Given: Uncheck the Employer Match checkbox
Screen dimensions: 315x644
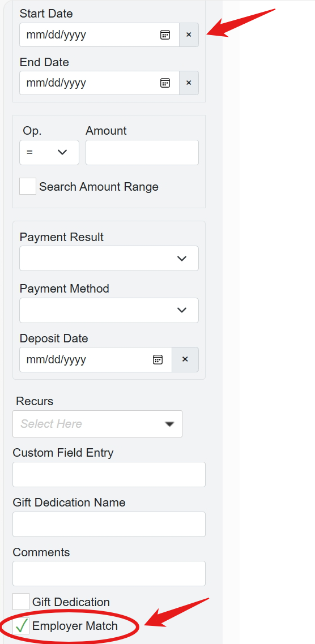Looking at the screenshot, I should point(21,626).
